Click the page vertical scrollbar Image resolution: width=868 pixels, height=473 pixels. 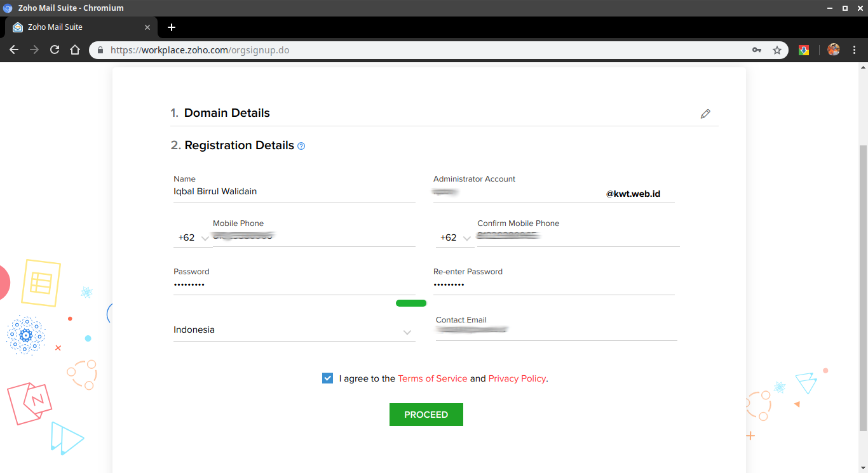pyautogui.click(x=862, y=286)
